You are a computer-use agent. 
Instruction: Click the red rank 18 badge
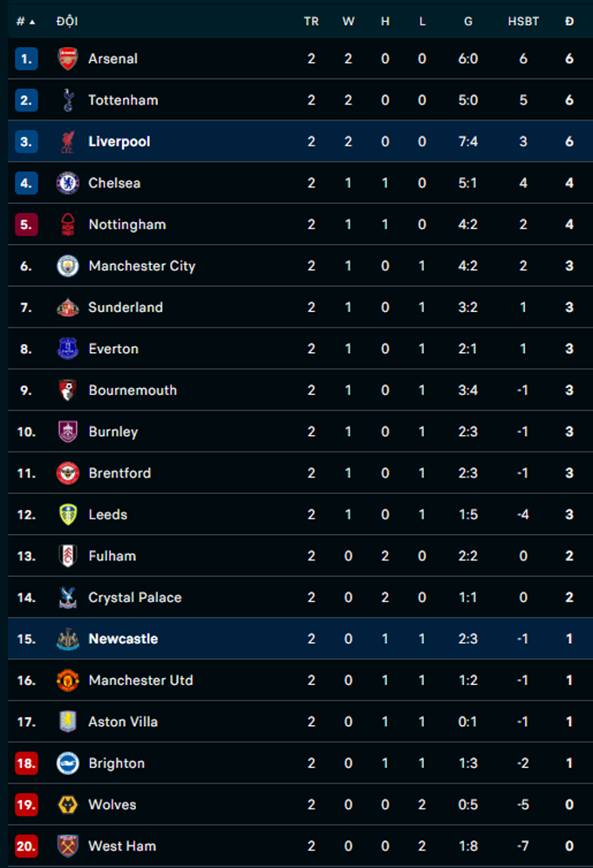26,763
